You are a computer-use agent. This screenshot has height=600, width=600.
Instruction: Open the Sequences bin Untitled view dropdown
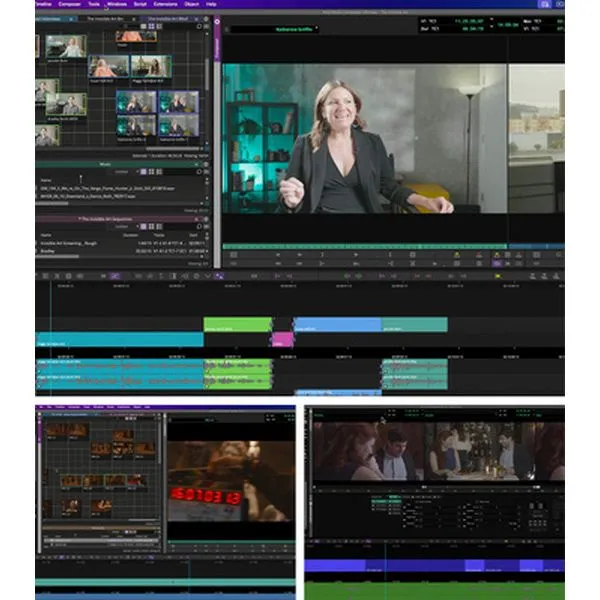point(126,227)
